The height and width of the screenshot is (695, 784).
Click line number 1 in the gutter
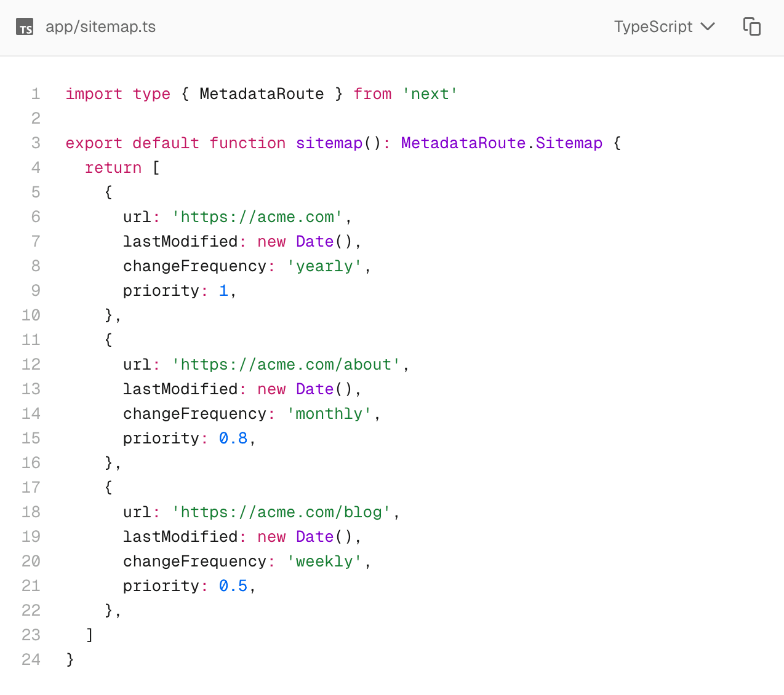(35, 93)
